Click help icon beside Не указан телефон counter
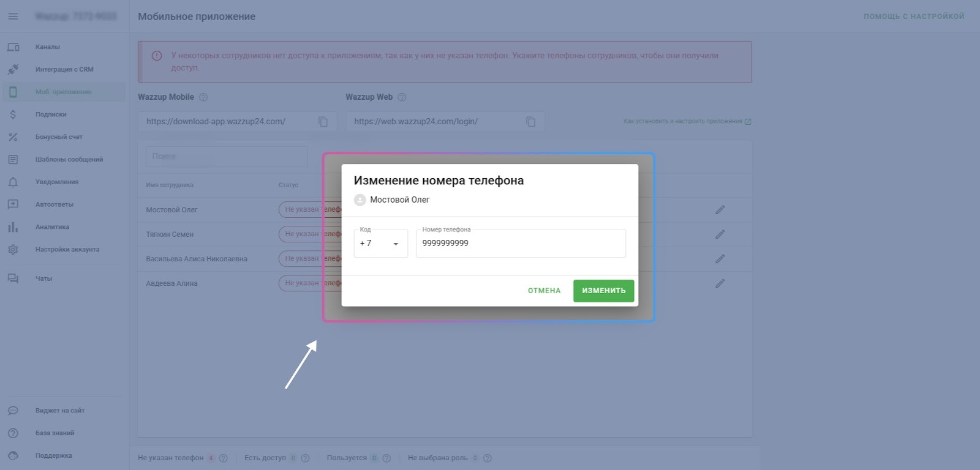This screenshot has height=470, width=980. pos(224,458)
